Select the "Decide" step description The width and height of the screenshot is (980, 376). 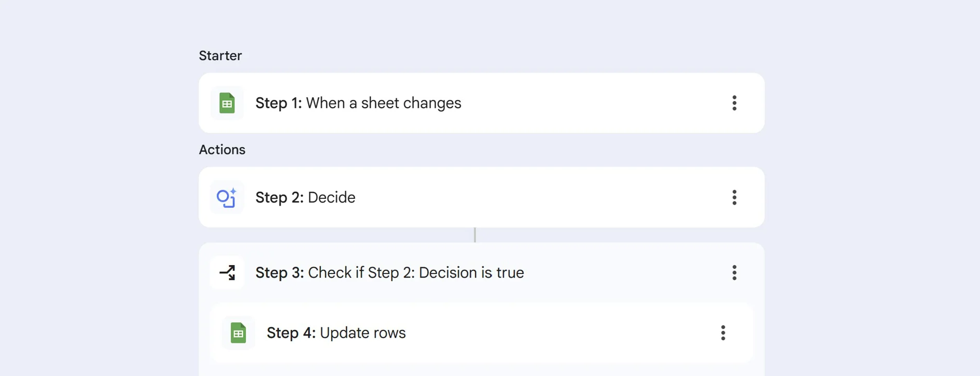[331, 197]
